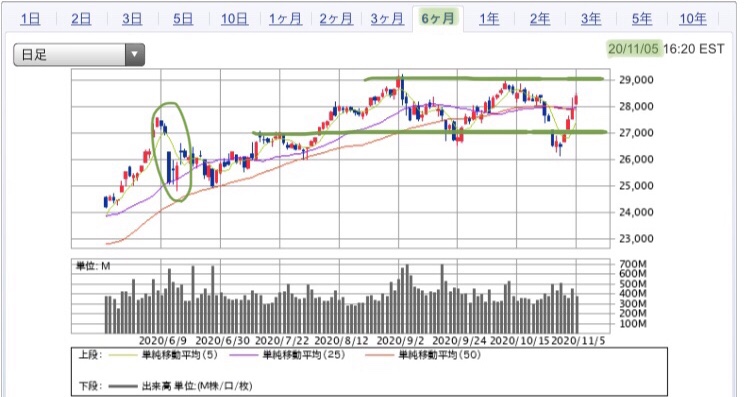Switch to the 5年 range tab

(x=642, y=19)
